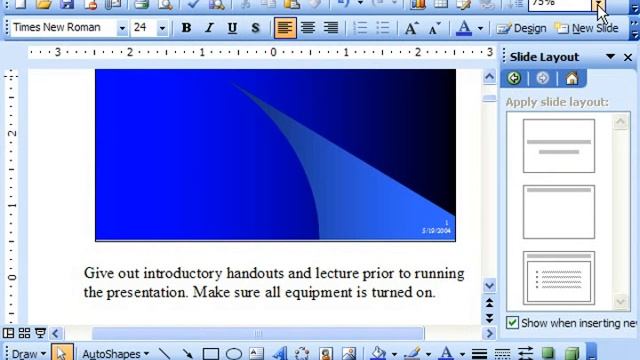The height and width of the screenshot is (360, 640).
Task: Insert WordArt from drawing toolbar
Action: click(280, 353)
